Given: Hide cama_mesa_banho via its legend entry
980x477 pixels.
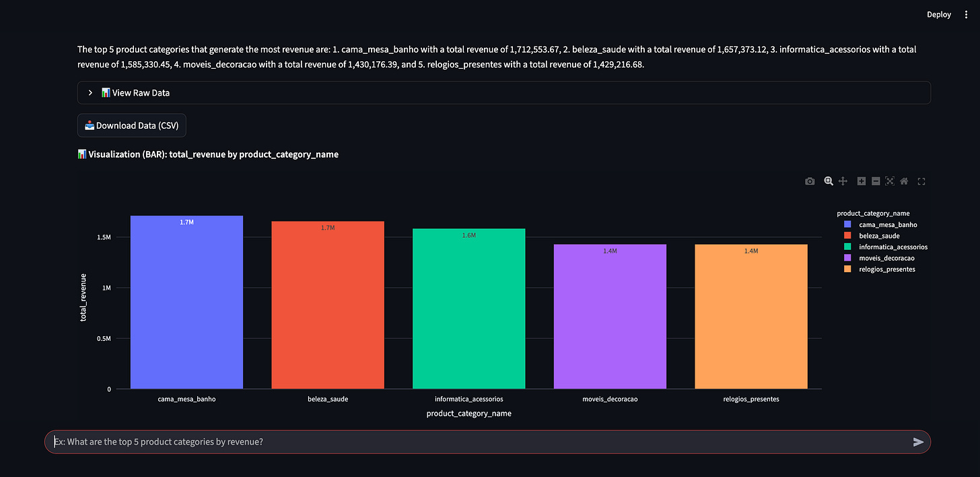Looking at the screenshot, I should 888,224.
